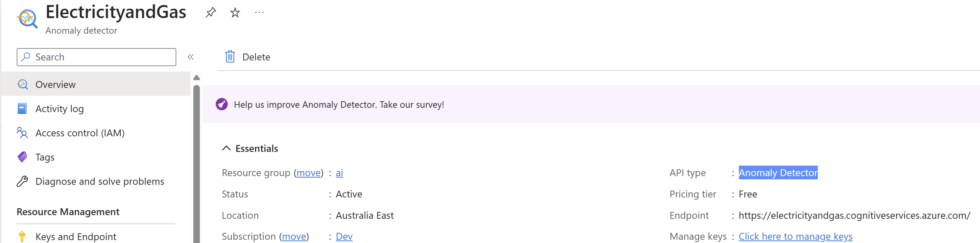Screen dimensions: 980x243
Task: Click here to manage keys link
Action: [x=795, y=236]
